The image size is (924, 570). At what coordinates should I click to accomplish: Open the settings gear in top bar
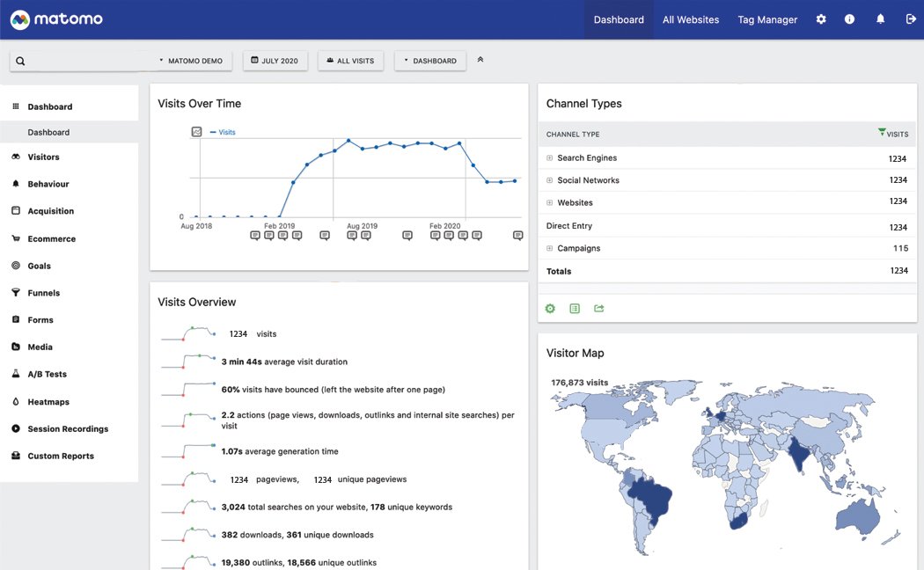tap(821, 19)
